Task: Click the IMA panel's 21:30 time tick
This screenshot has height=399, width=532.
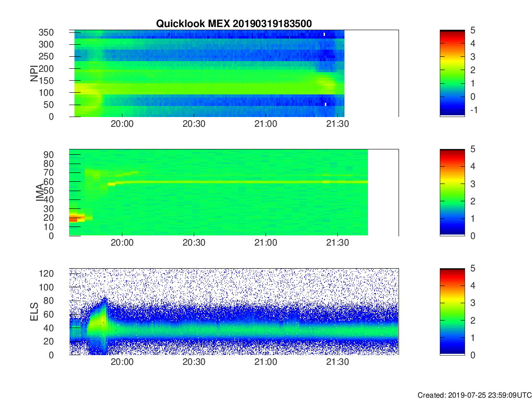Action: (337, 244)
